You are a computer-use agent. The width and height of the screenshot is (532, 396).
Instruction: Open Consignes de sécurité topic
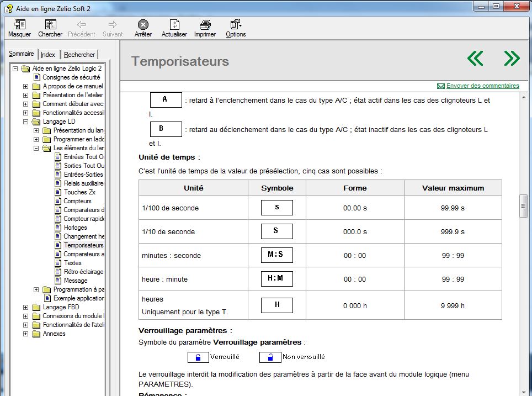(71, 77)
